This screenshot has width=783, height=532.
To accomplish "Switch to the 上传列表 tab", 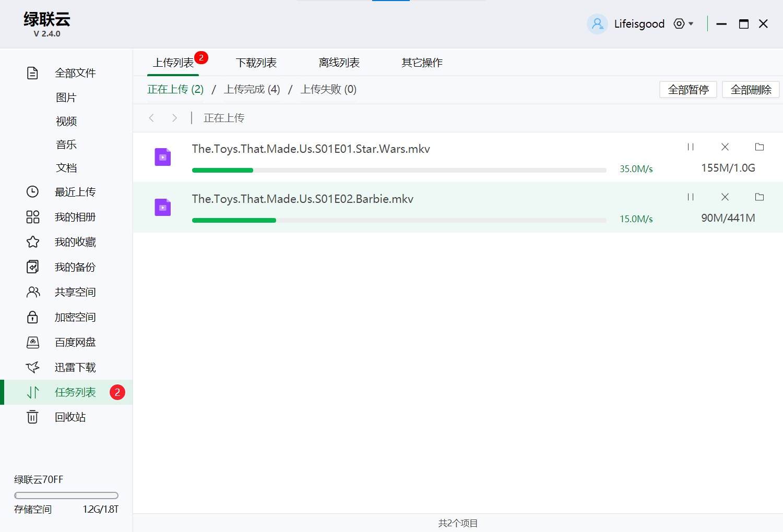I will [173, 63].
